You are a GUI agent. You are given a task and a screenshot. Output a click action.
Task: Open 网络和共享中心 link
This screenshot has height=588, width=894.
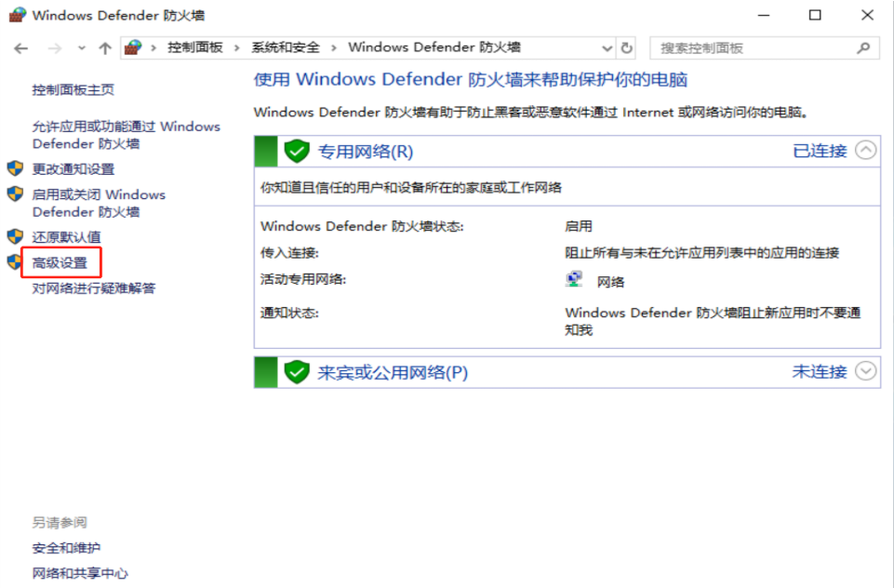click(80, 574)
